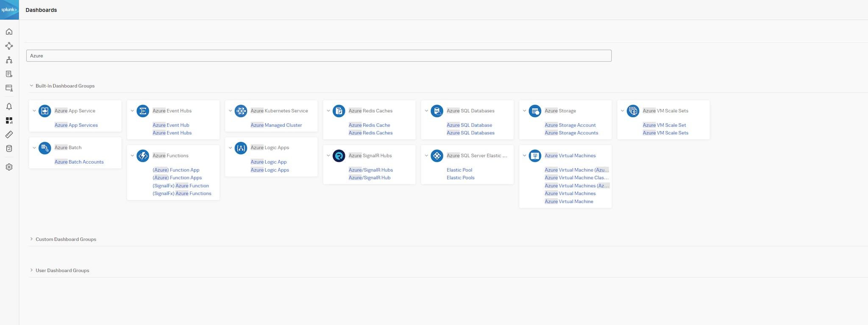Image resolution: width=868 pixels, height=325 pixels.
Task: Click the Azure SQL Server Elastic group title
Action: coord(477,156)
